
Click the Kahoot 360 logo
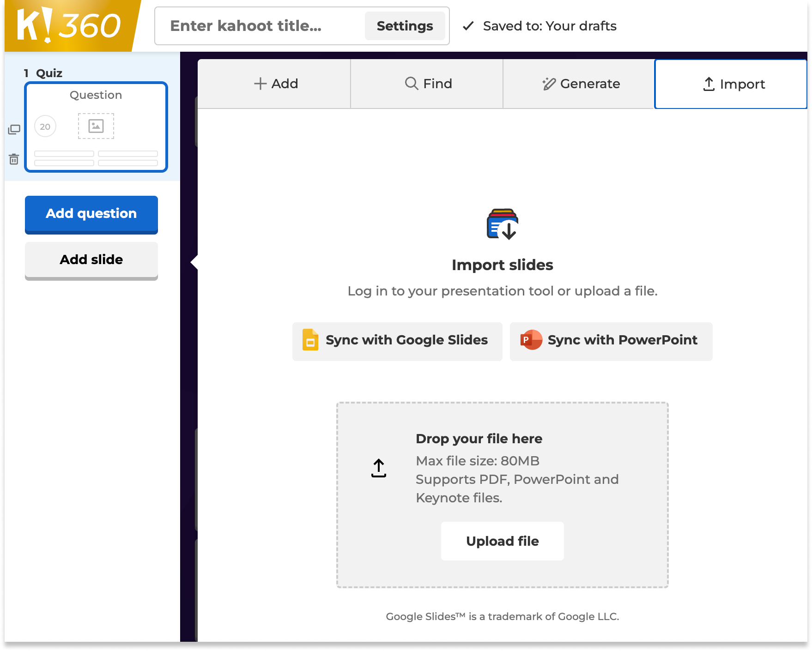(69, 25)
